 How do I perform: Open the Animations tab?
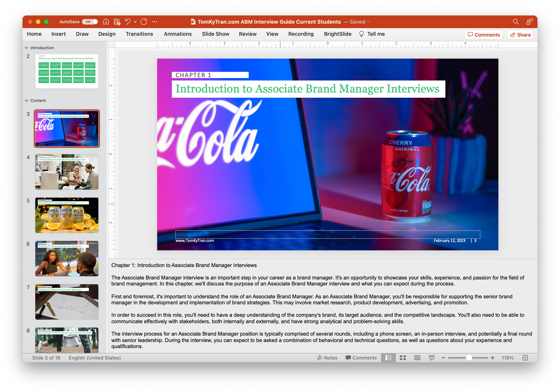(x=178, y=34)
